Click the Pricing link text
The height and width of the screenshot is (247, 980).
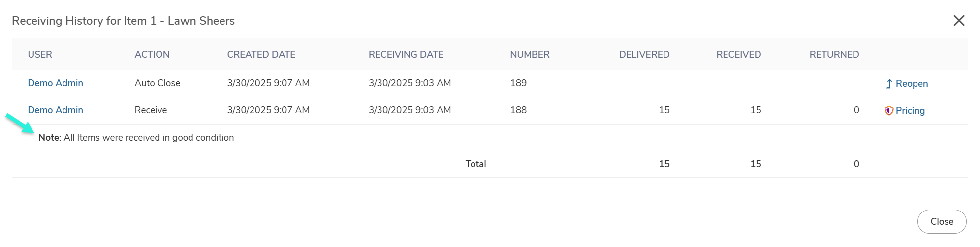(910, 111)
